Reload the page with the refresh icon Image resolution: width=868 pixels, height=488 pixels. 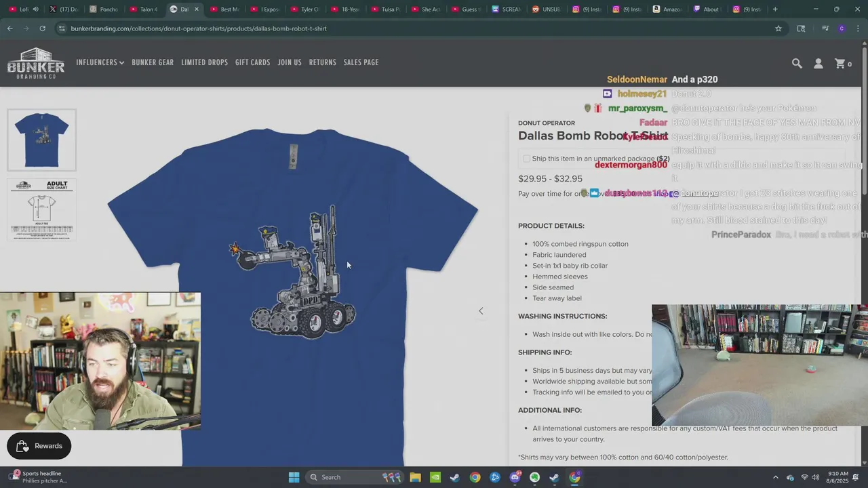(42, 28)
